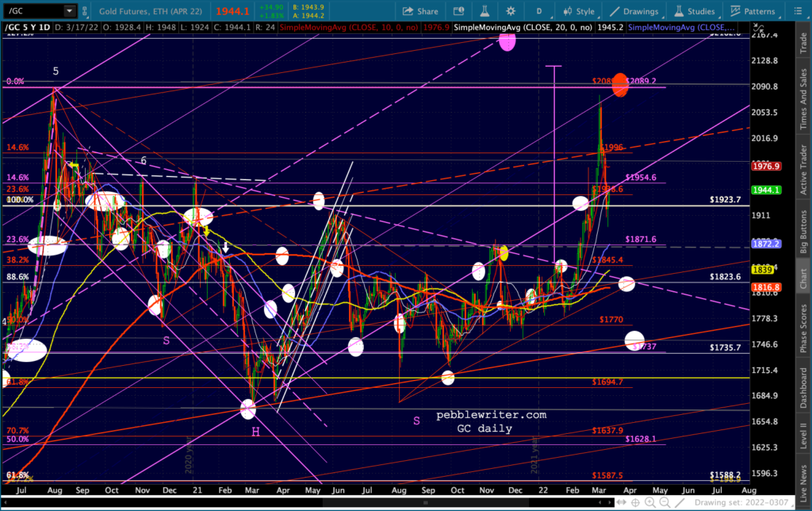Click the pebblewriter.com GC daily text note
The image size is (812, 511).
[491, 421]
